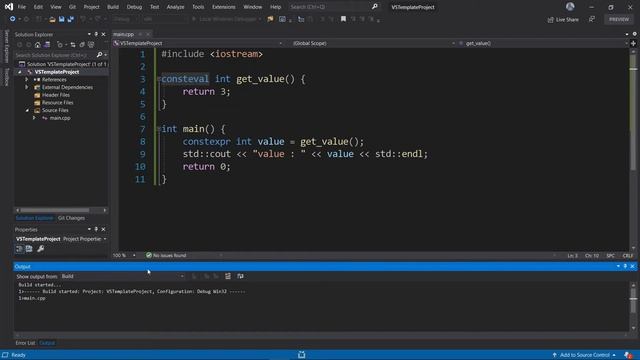Click the Solution Explorer Home icon
Image resolution: width=640 pixels, height=360 pixels.
(x=38, y=45)
